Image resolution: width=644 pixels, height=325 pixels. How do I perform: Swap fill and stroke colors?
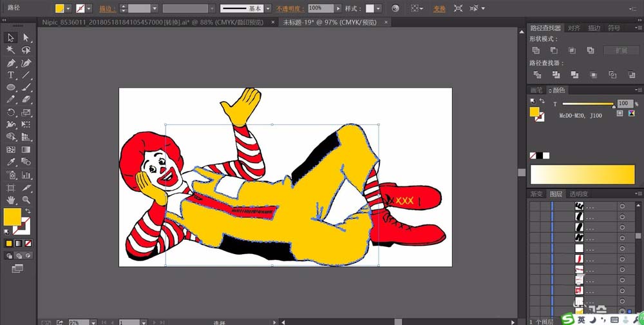click(28, 211)
